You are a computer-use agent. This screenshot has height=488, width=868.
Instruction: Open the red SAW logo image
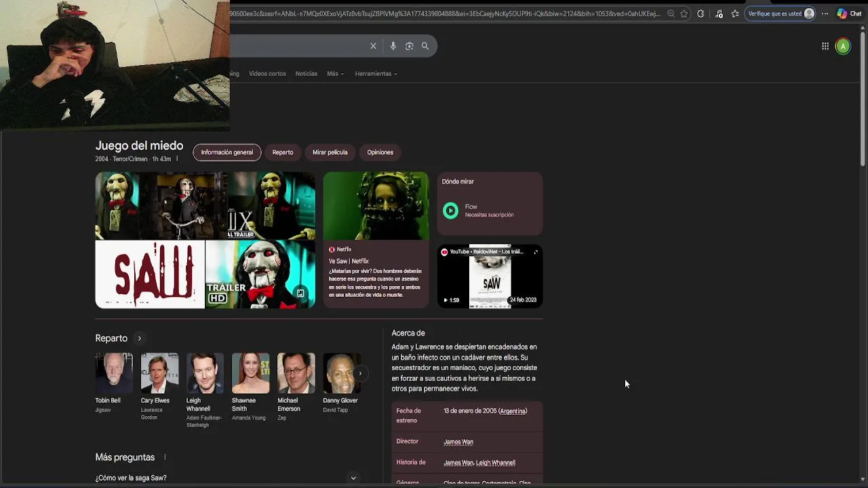[150, 274]
